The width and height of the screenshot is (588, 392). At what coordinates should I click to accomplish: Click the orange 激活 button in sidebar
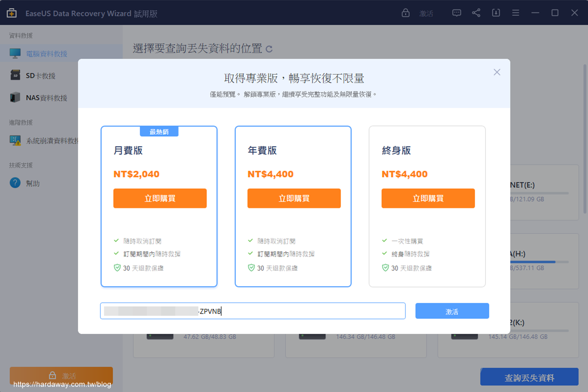click(61, 375)
